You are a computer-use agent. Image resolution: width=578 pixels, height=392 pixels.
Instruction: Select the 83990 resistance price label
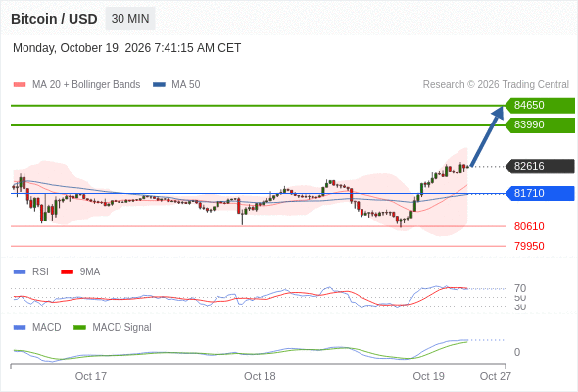click(x=540, y=125)
